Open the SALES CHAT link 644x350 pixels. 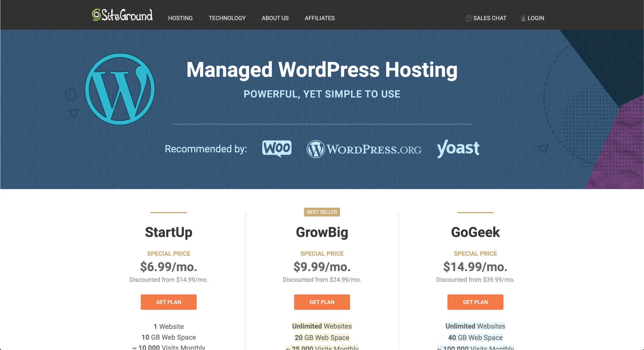490,18
